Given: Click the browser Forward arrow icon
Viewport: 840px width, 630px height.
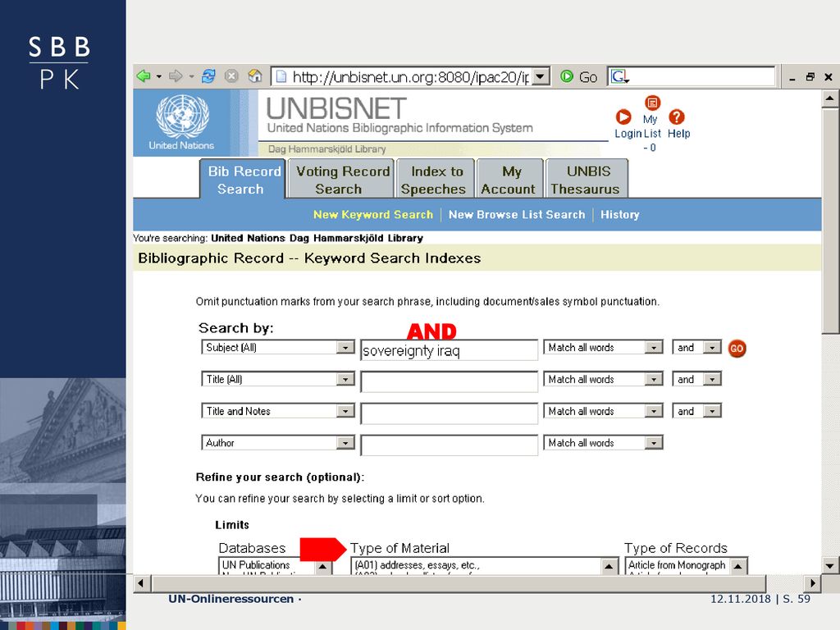Looking at the screenshot, I should [176, 76].
